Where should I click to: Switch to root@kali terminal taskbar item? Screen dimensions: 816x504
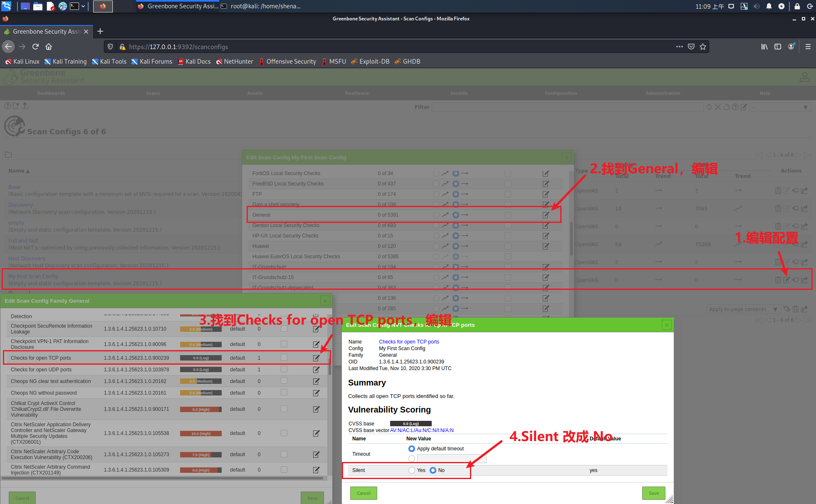(261, 6)
